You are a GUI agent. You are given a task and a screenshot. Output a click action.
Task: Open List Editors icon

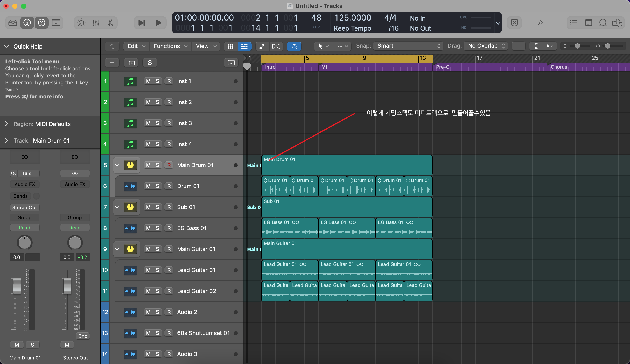(x=574, y=23)
